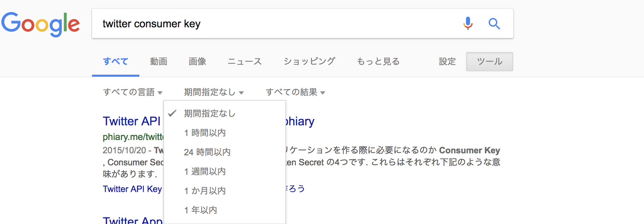
Task: Collapse the 期間指定なし filter dropdown
Action: coord(214,93)
